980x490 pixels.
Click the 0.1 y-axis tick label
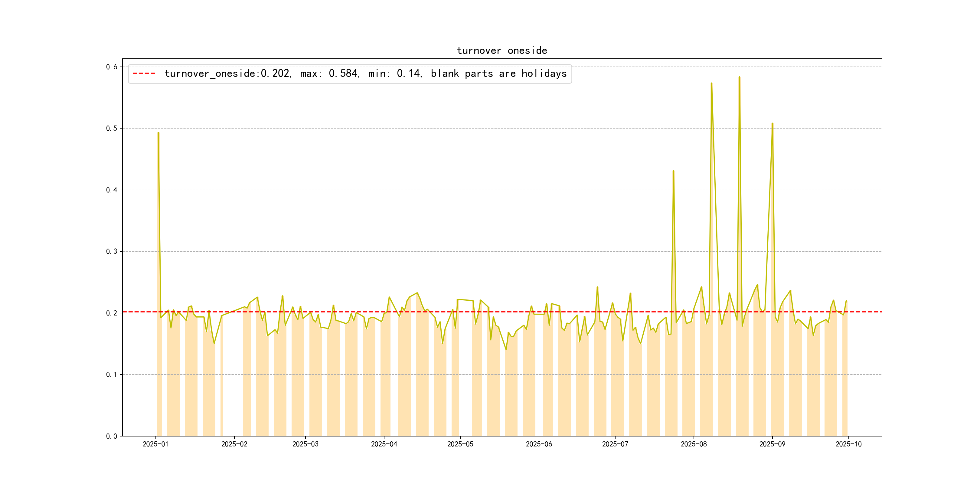coord(112,374)
